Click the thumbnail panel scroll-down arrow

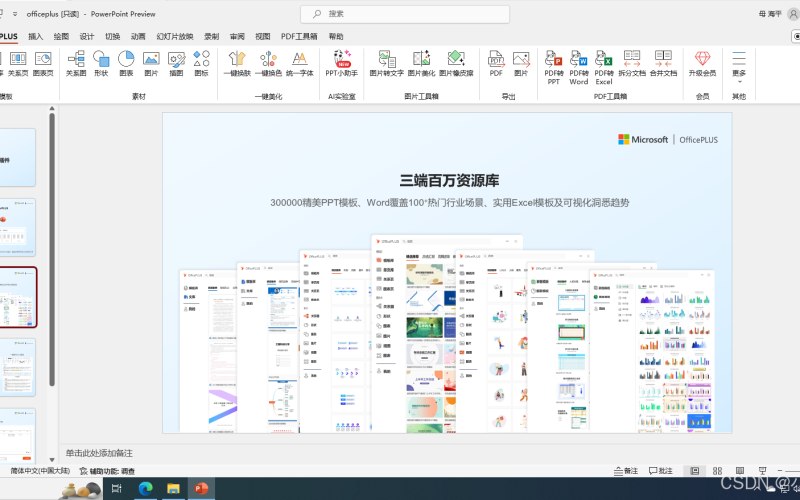point(52,460)
